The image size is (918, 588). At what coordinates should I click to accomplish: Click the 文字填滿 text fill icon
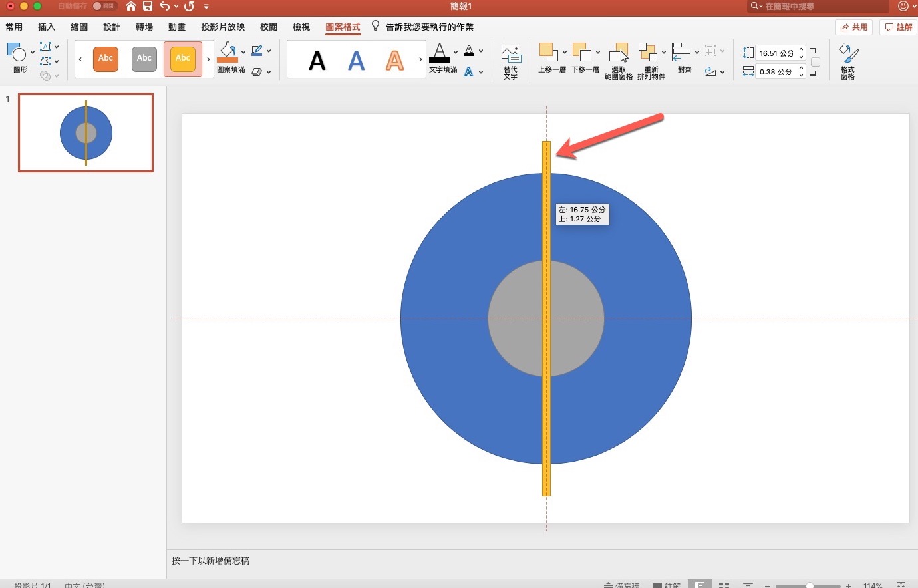pos(440,52)
